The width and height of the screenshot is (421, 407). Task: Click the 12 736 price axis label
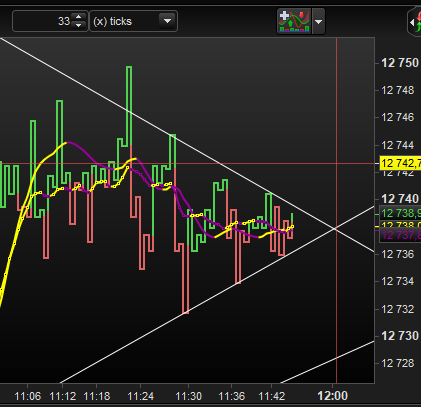click(398, 254)
